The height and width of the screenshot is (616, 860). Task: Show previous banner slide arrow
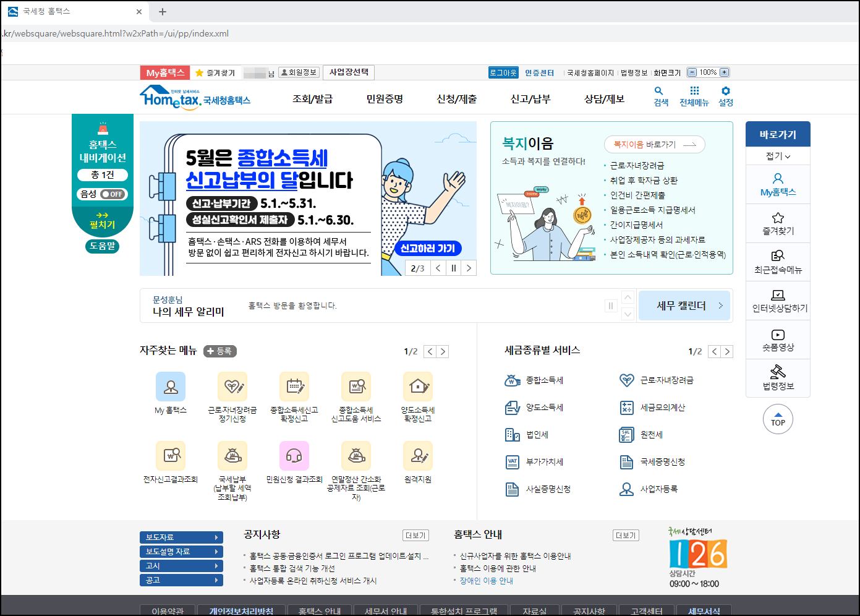(x=438, y=268)
